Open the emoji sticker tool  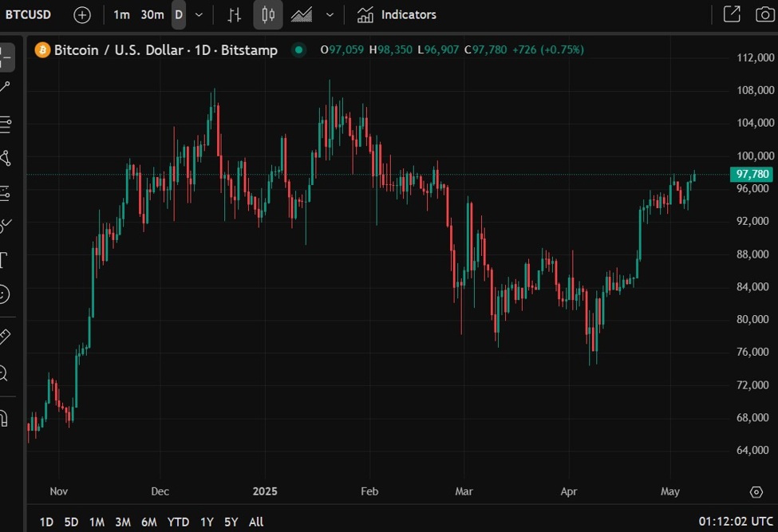[x=4, y=294]
